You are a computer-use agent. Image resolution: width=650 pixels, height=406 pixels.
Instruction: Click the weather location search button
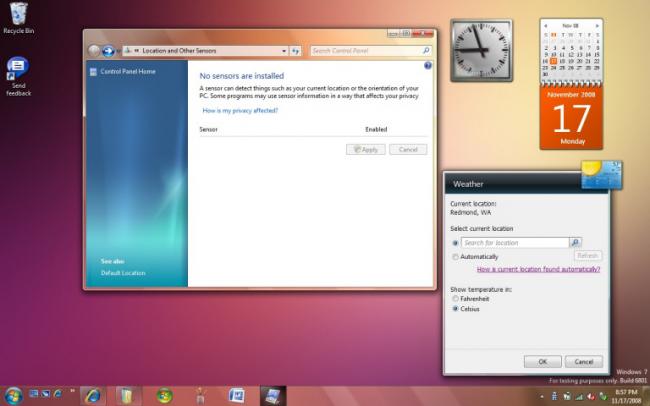coord(575,242)
